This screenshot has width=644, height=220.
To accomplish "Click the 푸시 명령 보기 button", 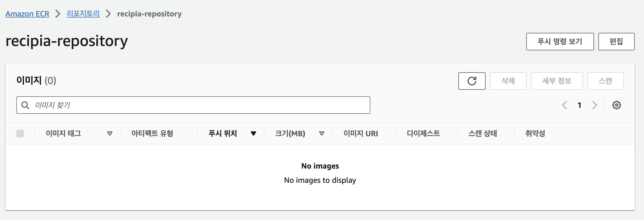I will pos(560,41).
